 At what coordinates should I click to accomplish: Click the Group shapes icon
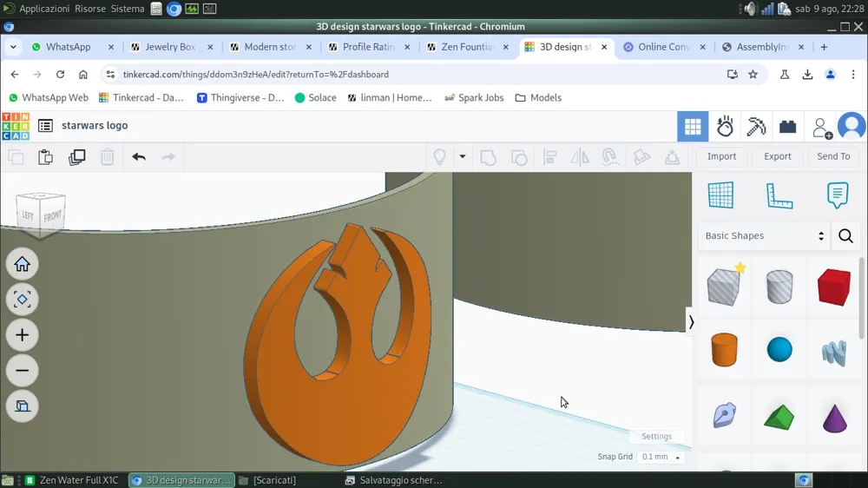[x=488, y=157]
